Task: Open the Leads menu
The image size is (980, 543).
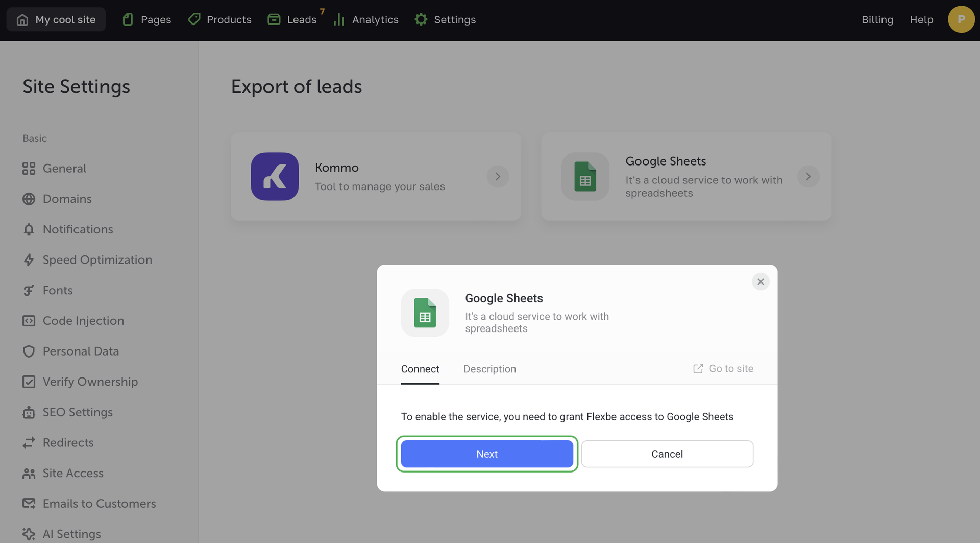Action: tap(293, 19)
